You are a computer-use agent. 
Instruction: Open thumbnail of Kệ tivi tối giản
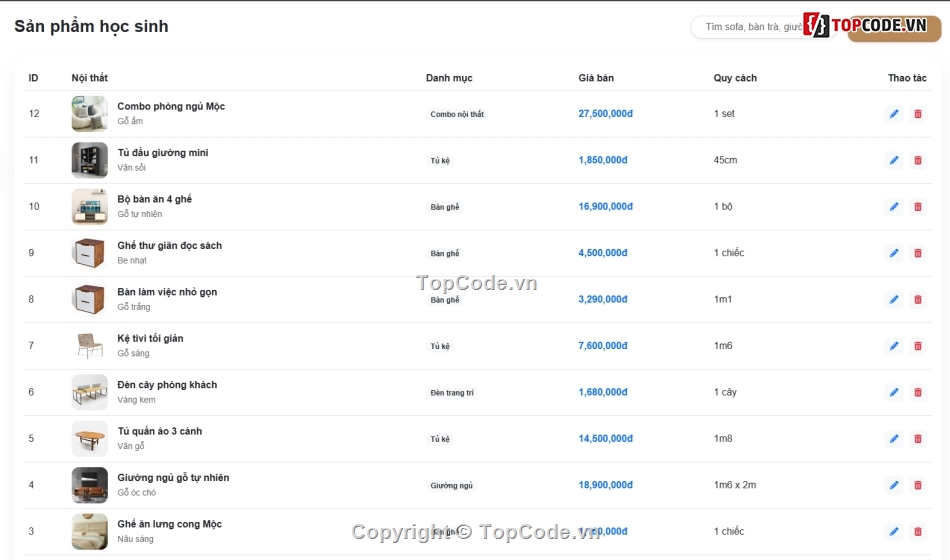tap(90, 345)
